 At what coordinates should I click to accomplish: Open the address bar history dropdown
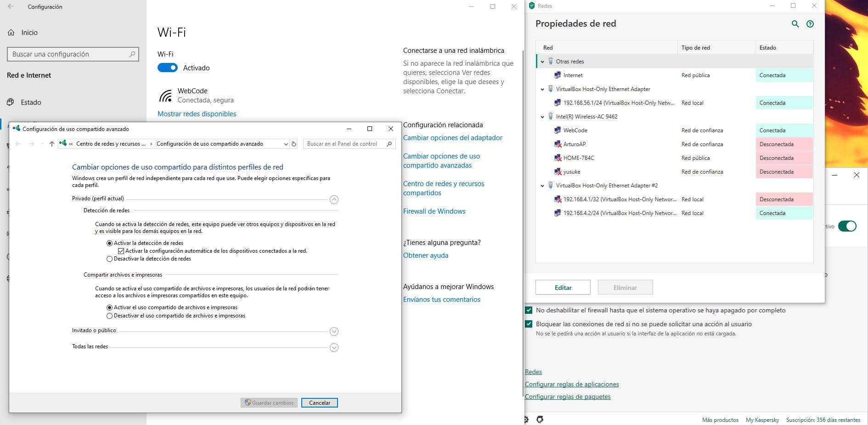point(286,144)
